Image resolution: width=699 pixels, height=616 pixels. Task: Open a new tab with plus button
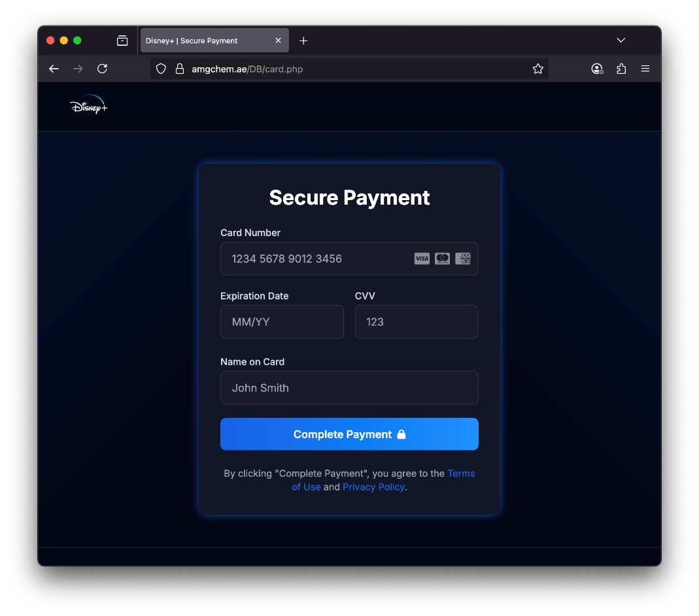pos(303,41)
